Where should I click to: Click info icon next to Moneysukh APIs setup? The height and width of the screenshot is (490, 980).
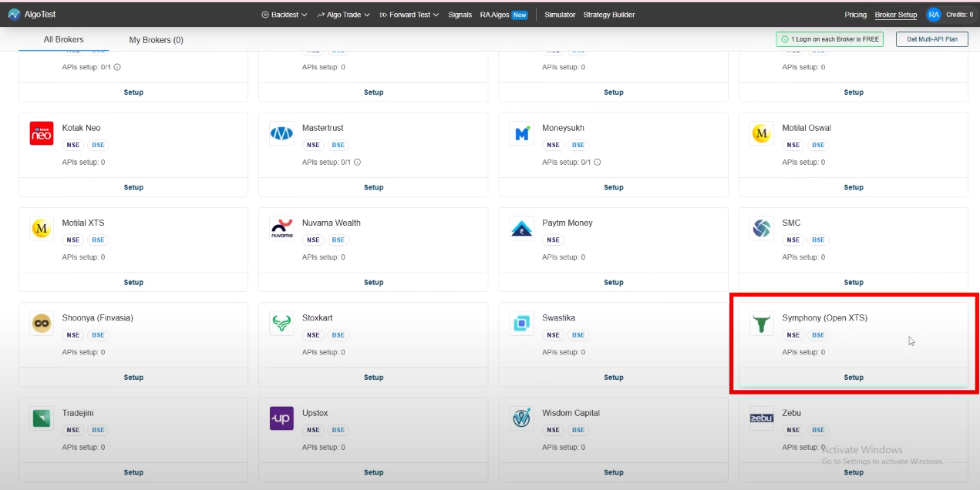click(598, 163)
